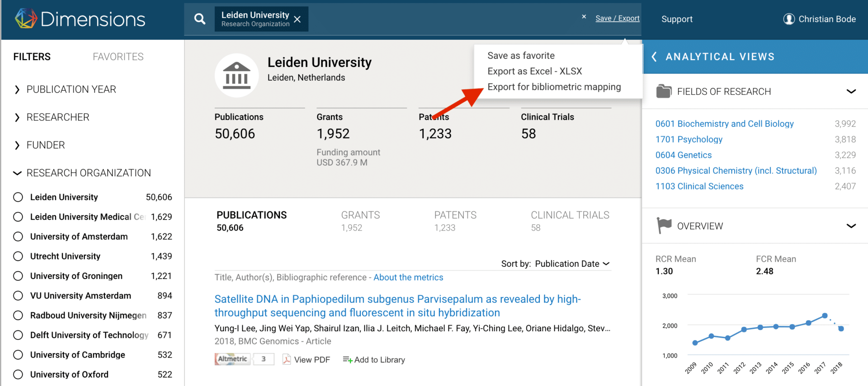Viewport: 868px width, 386px height.
Task: Open the Christian Bode user profile icon
Action: pyautogui.click(x=789, y=19)
